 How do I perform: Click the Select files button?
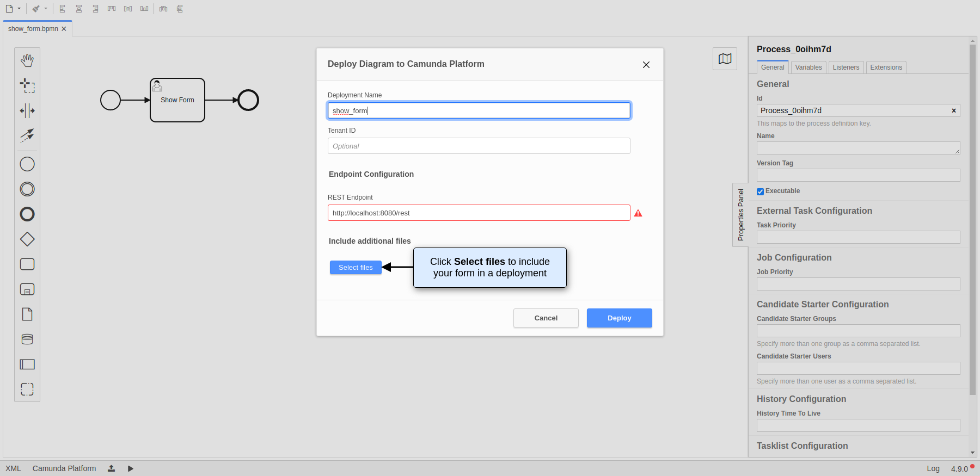(x=356, y=267)
